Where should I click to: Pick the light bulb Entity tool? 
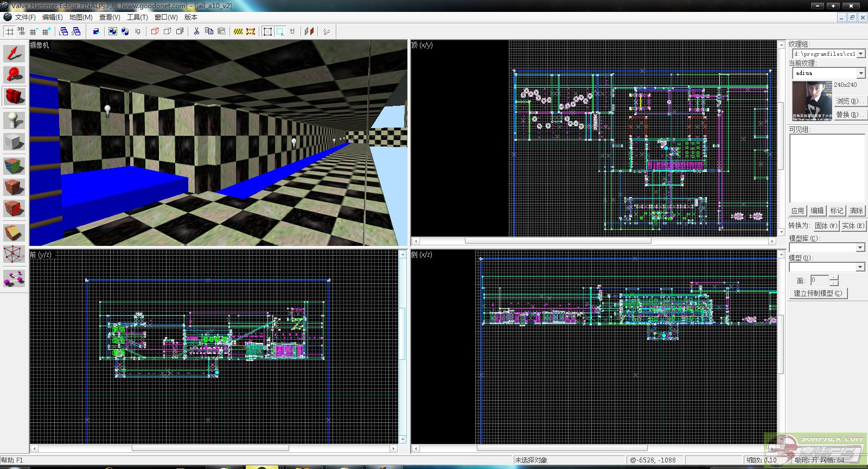[x=14, y=119]
